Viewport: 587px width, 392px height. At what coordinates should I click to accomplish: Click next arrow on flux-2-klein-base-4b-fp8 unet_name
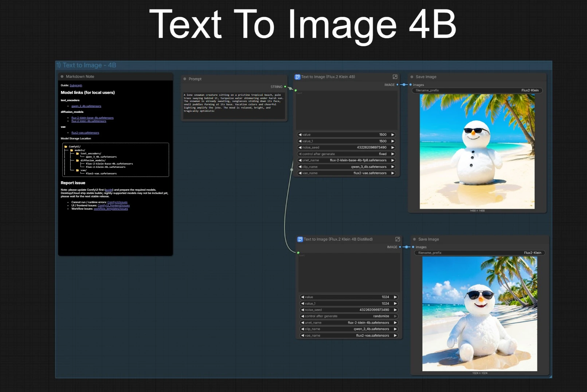pos(393,160)
